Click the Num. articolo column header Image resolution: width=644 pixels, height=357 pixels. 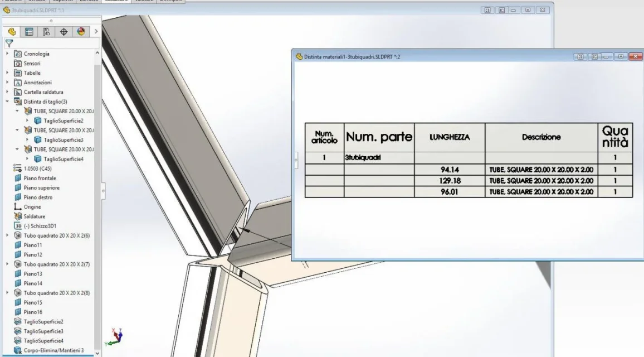coord(324,137)
